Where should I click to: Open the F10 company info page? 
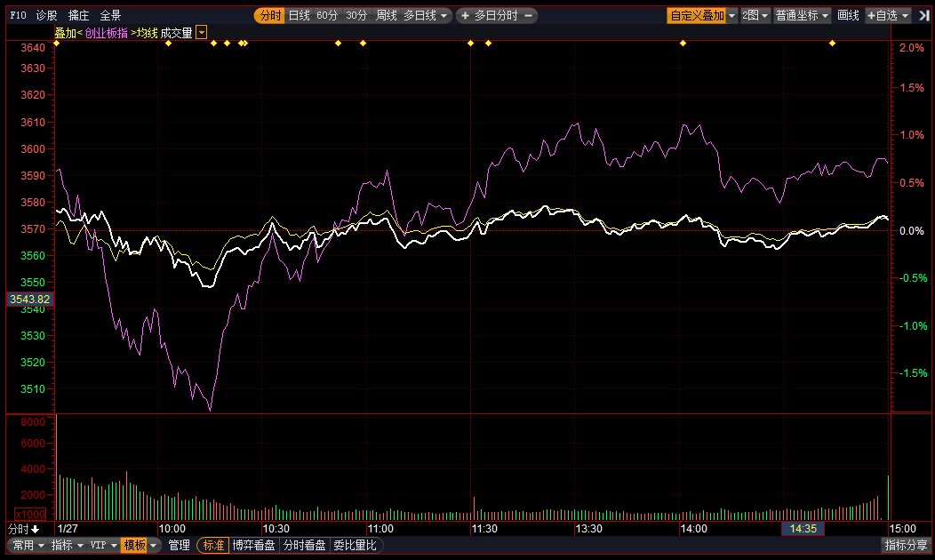click(18, 15)
